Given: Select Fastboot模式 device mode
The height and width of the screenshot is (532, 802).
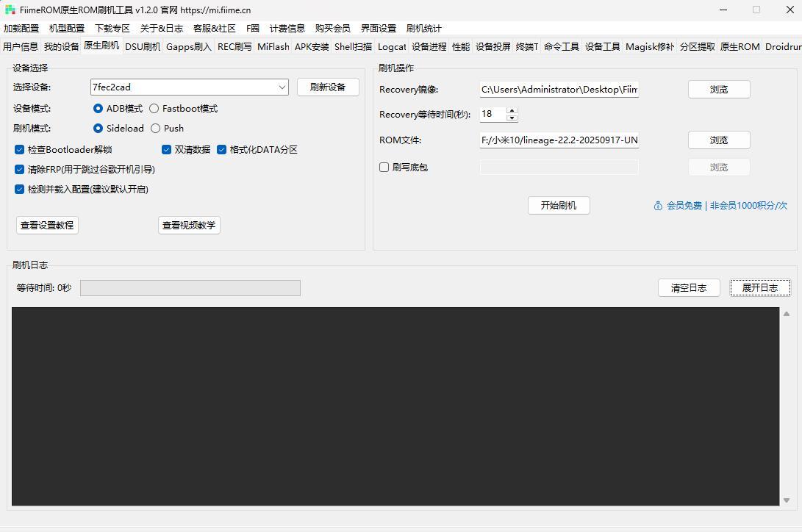Looking at the screenshot, I should tap(154, 108).
